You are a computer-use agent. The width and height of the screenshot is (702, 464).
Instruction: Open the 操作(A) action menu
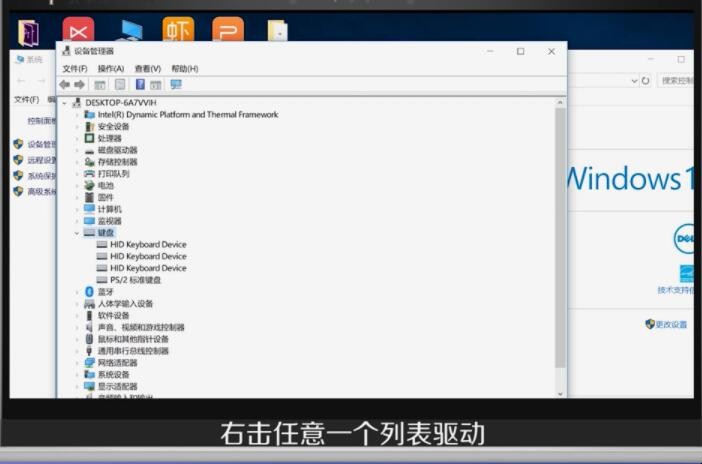click(110, 69)
